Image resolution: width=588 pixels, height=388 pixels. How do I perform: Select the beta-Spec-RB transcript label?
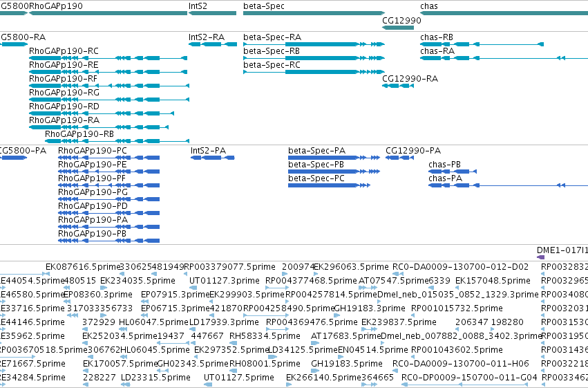[272, 51]
